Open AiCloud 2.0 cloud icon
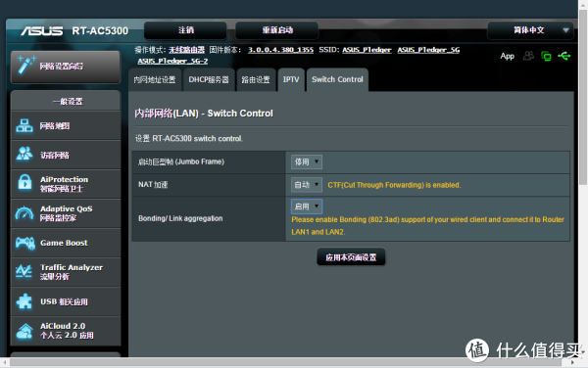The image size is (588, 368). point(24,331)
